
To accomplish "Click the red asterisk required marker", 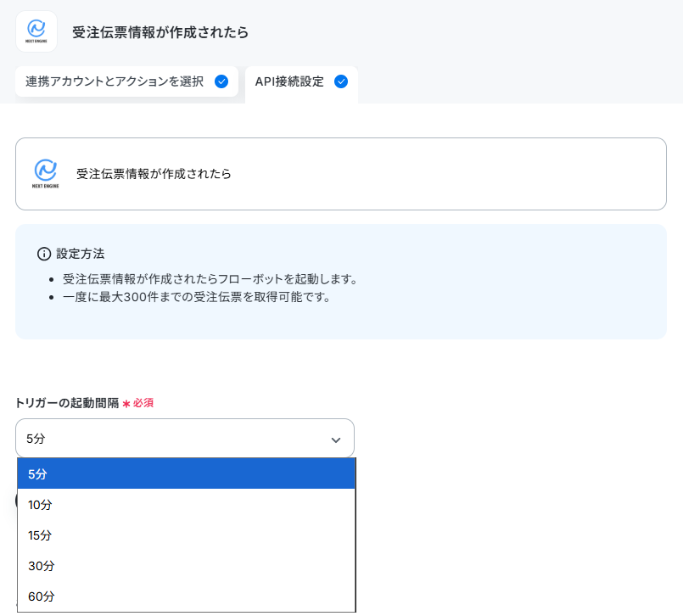I will point(126,404).
